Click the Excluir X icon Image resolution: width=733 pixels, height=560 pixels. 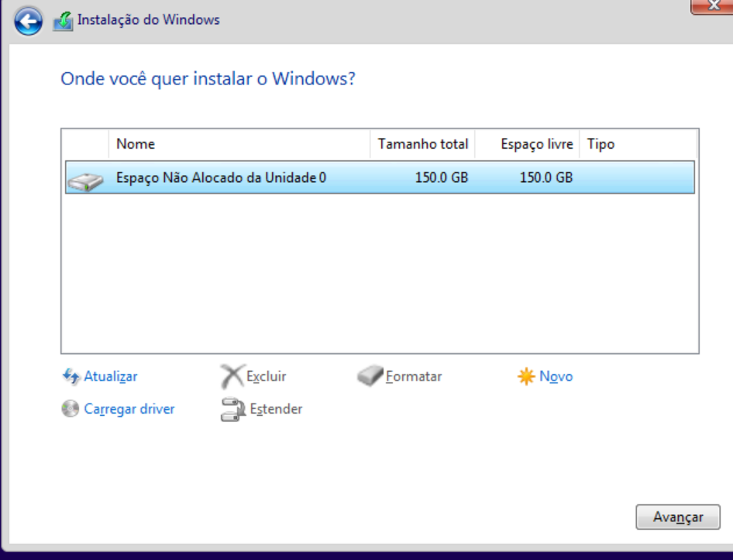coord(232,376)
